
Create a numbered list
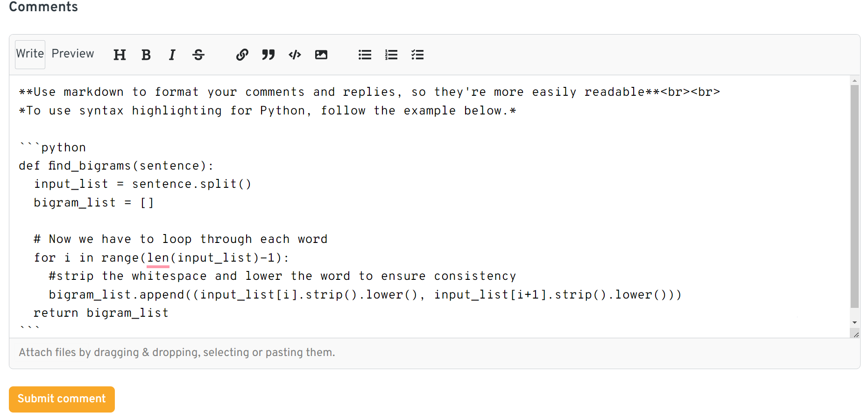pos(391,55)
